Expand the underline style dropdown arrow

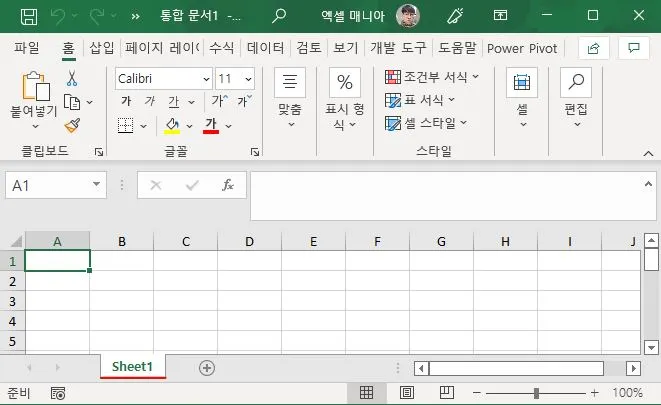pyautogui.click(x=191, y=102)
